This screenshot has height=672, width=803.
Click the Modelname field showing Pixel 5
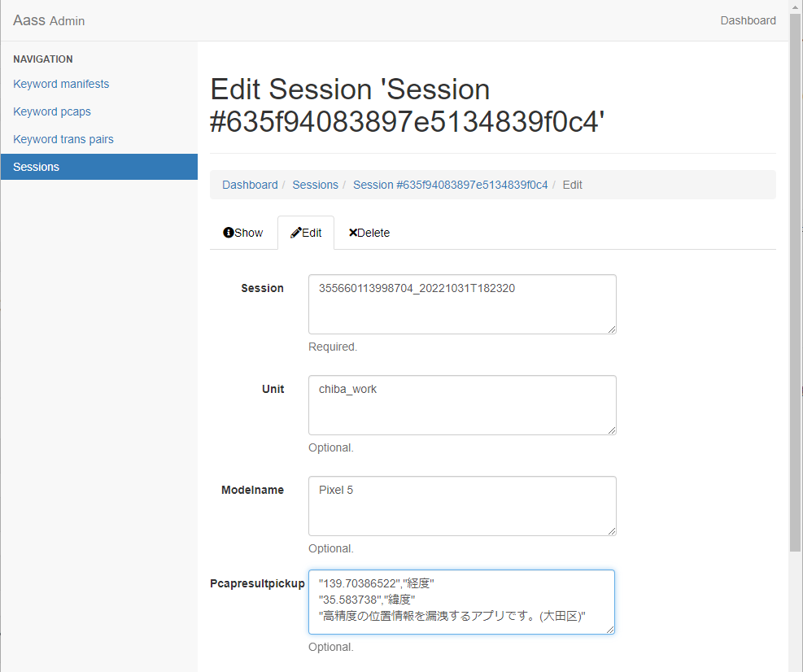[x=462, y=506]
